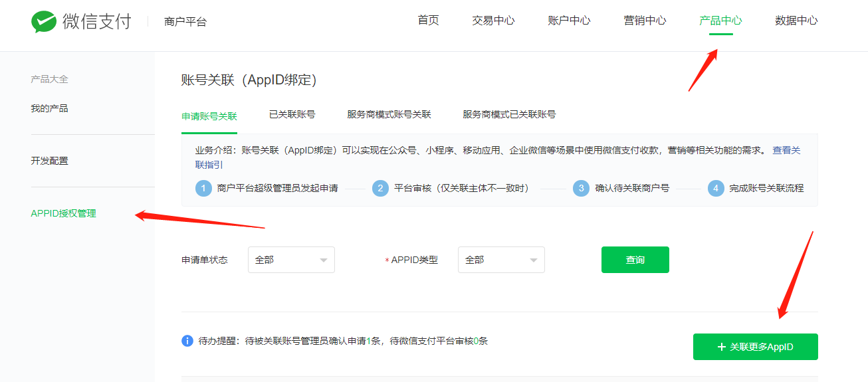Click the 微信支付 brand name text
The image size is (868, 382).
pyautogui.click(x=97, y=21)
